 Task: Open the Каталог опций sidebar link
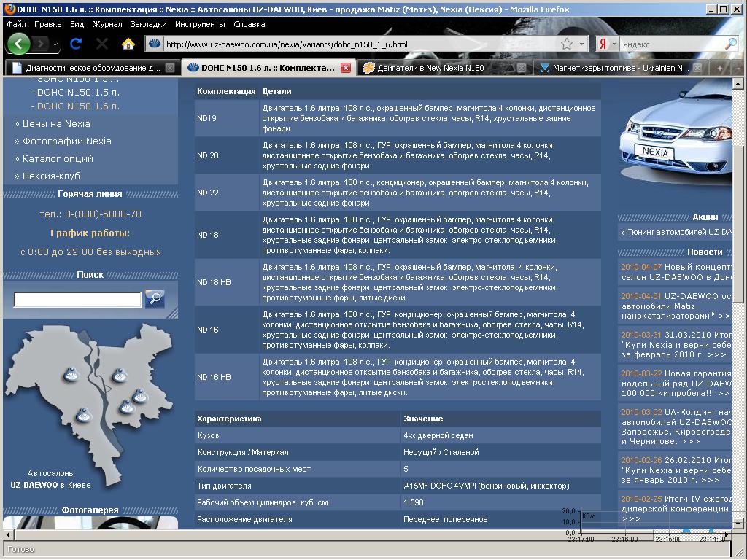58,158
